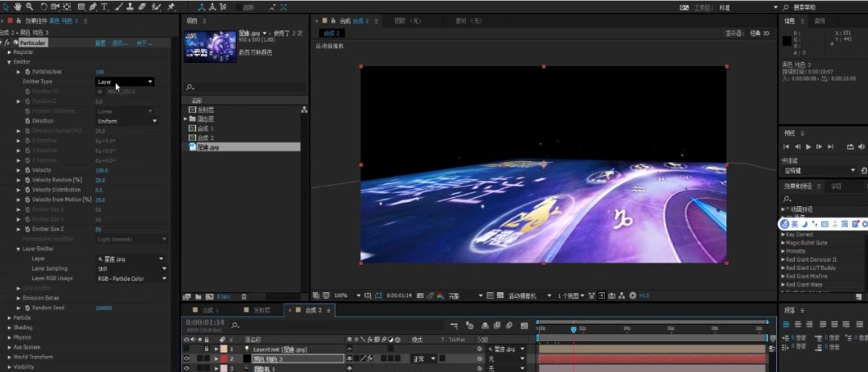Click the Particular effect fx toggle
The image size is (868, 372).
pos(8,42)
